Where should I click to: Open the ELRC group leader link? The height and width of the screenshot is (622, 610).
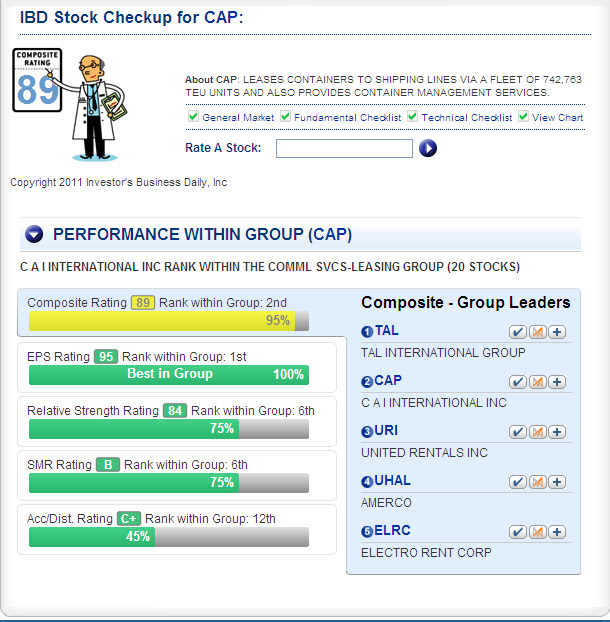click(392, 530)
